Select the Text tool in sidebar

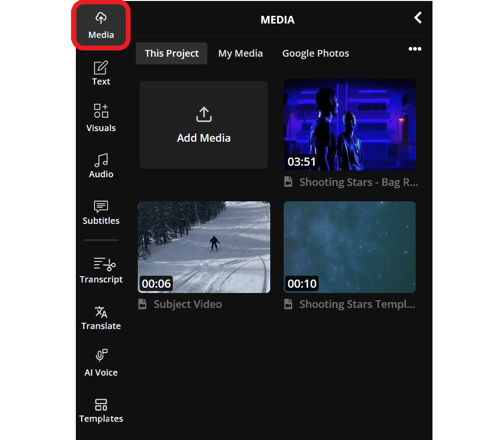tap(101, 73)
